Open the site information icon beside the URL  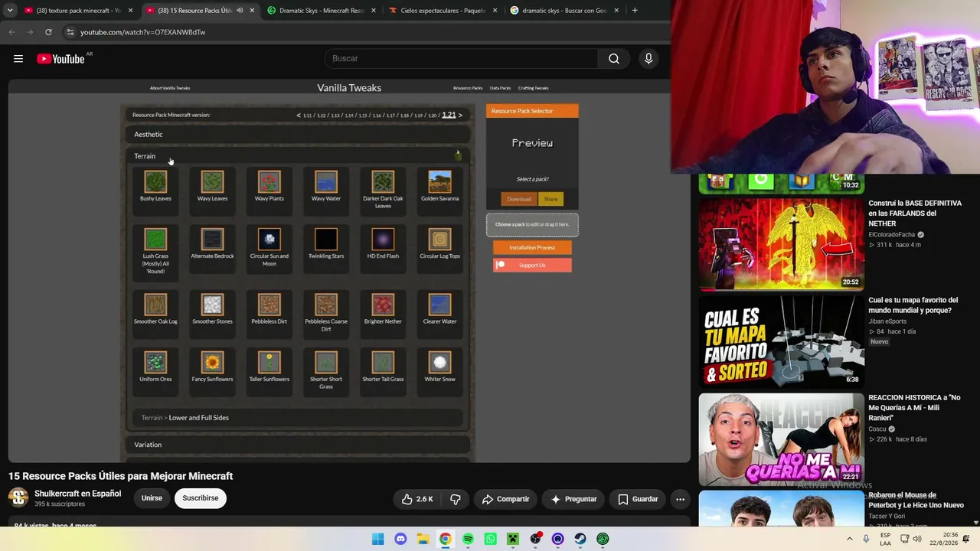coord(70,32)
